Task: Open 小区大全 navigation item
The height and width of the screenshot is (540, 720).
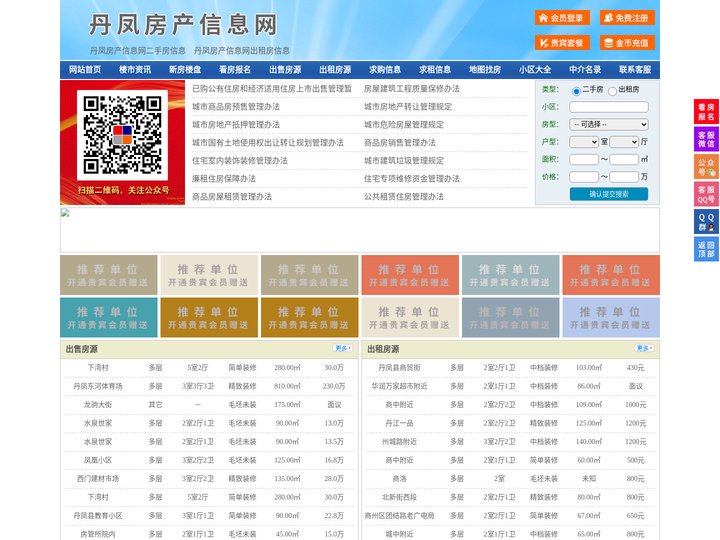Action: (535, 70)
